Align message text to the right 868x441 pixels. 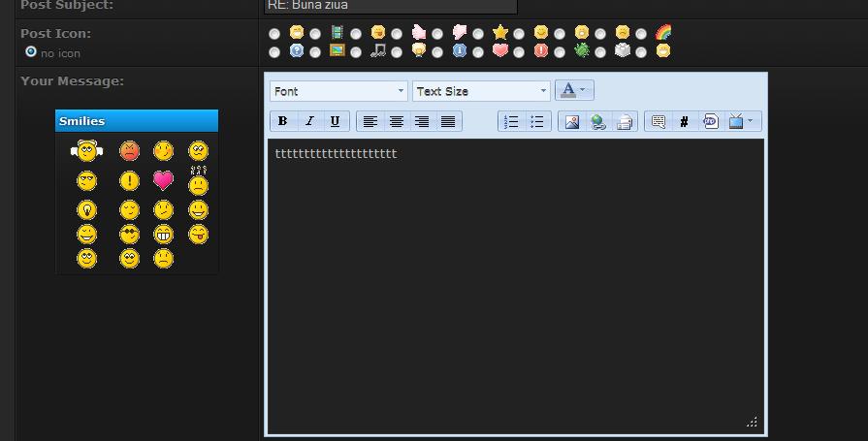click(x=422, y=121)
